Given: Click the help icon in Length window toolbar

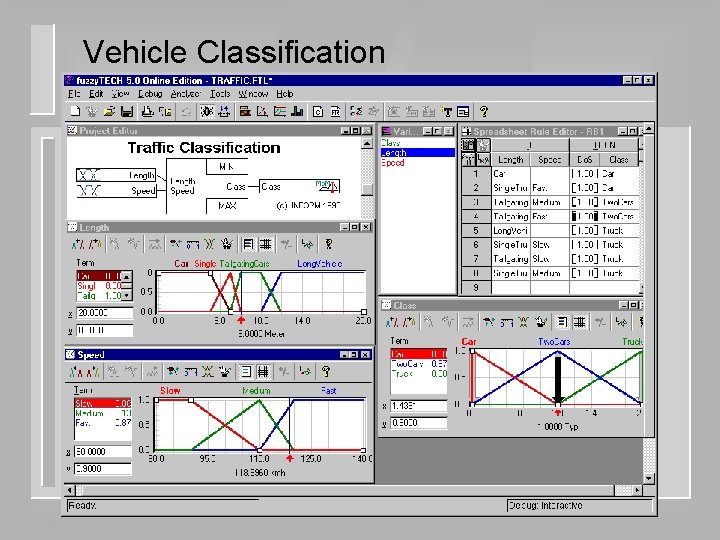Looking at the screenshot, I should tap(328, 244).
